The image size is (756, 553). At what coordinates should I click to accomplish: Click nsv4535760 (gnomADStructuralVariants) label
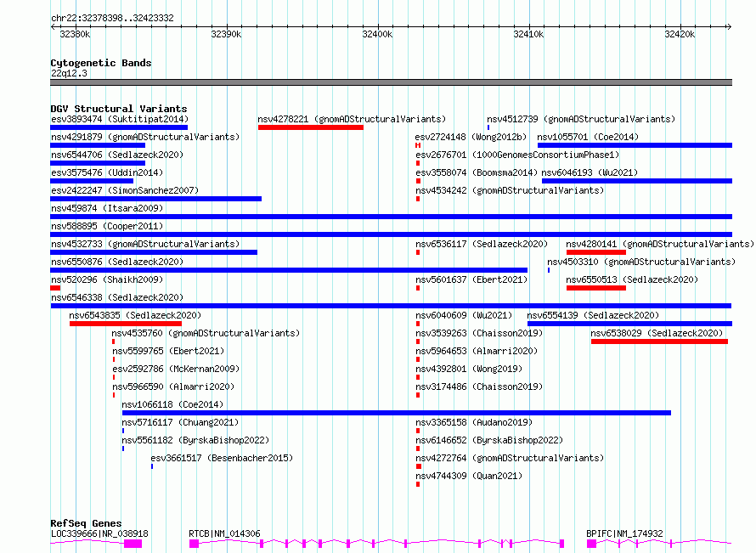[206, 333]
